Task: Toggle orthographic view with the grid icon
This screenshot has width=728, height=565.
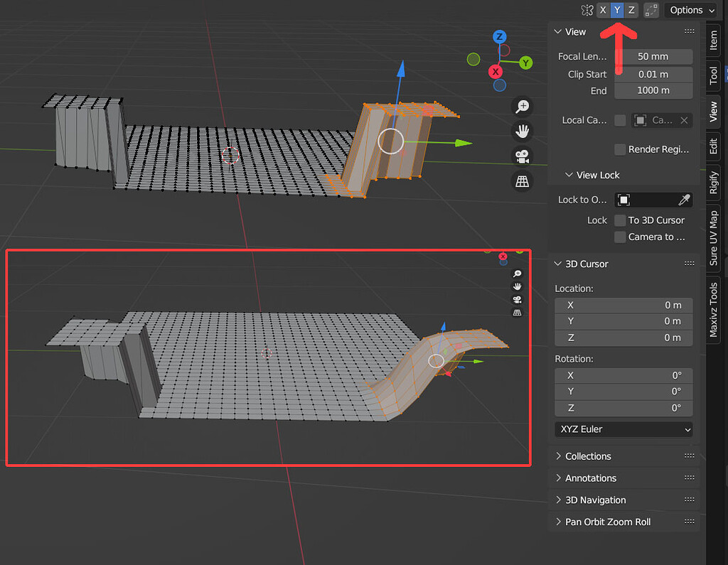Action: click(x=522, y=181)
